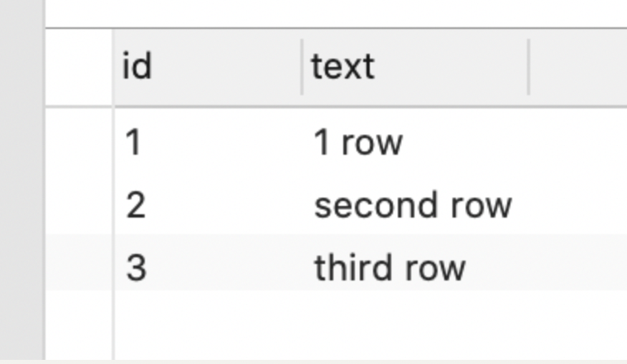Screen dimensions: 627x364
Task: Select the 'third row' text cell
Action: (x=415, y=267)
